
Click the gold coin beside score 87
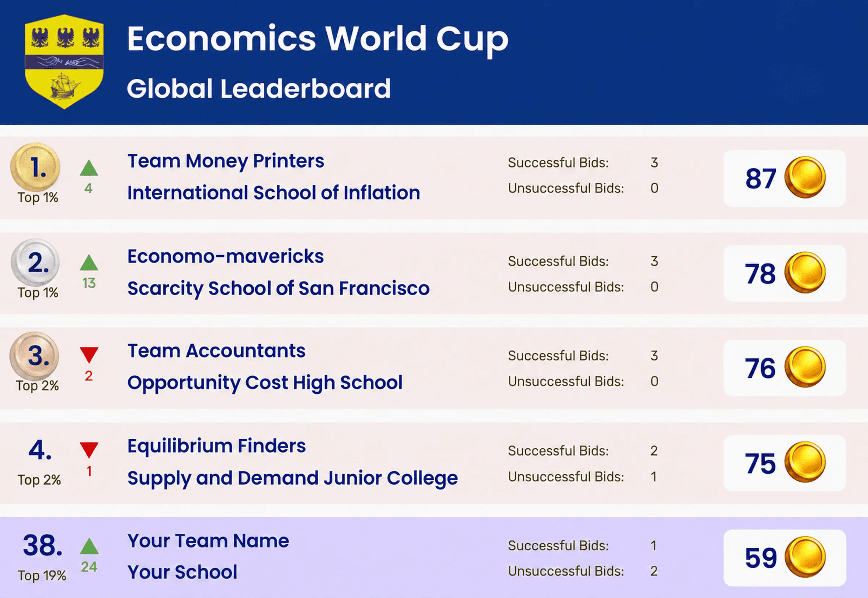click(805, 177)
